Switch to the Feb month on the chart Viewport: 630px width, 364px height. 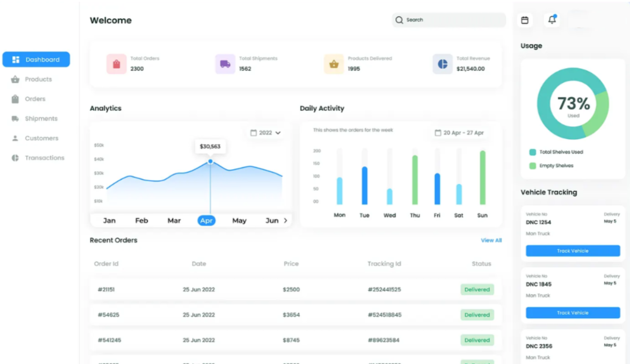coord(141,221)
